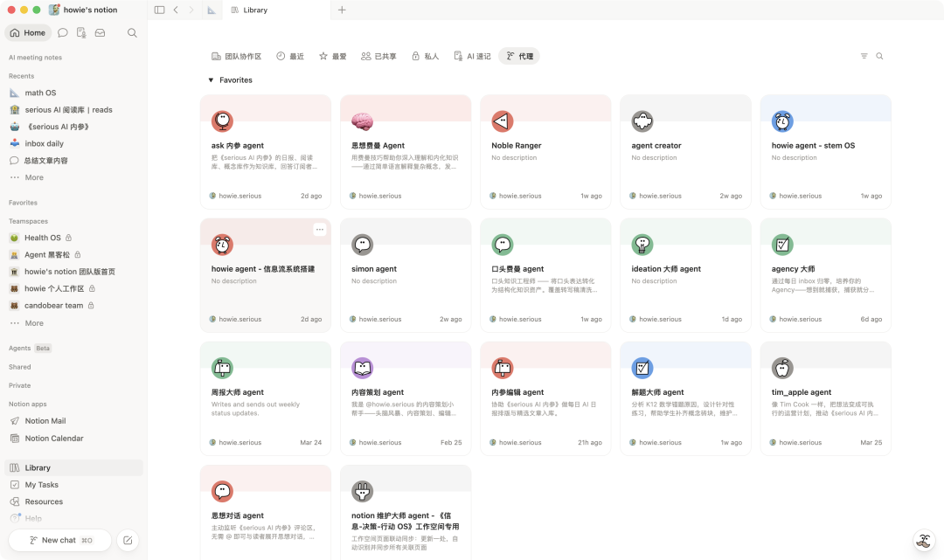Click the 解题大师 agent blue check icon
This screenshot has height=560, width=944.
point(642,368)
